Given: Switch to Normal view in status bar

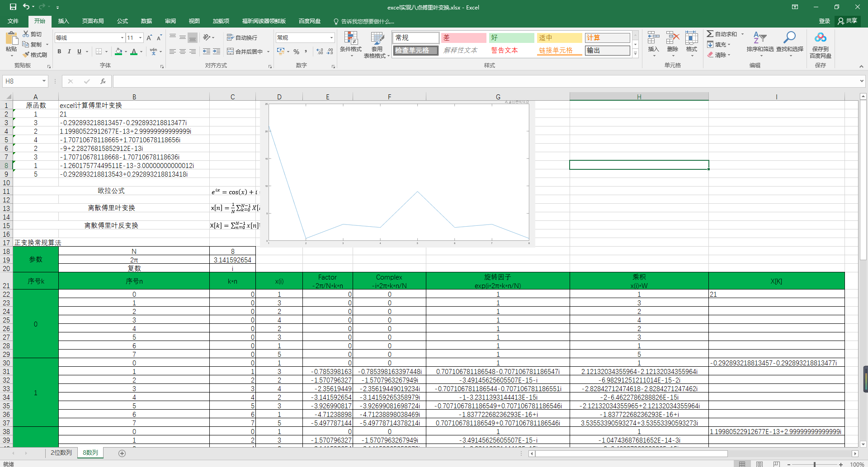Looking at the screenshot, I should coord(742,464).
